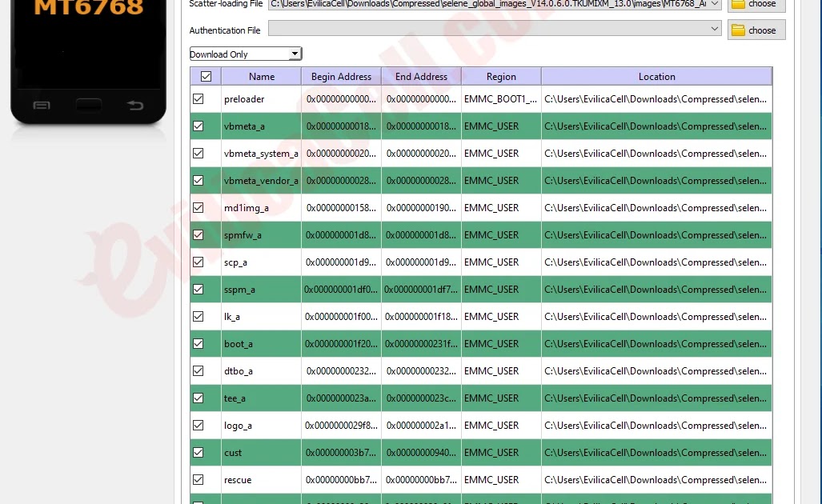Select the cust partition location cell

click(656, 453)
